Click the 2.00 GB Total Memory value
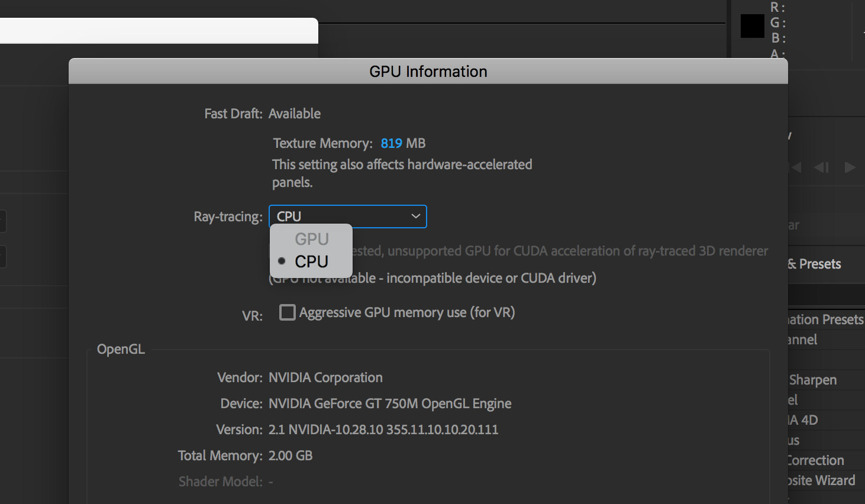865x504 pixels. pyautogui.click(x=291, y=455)
